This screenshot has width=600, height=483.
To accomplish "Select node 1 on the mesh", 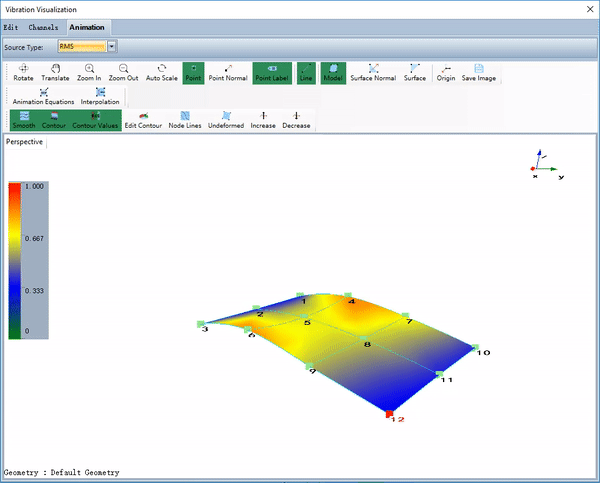I will point(300,295).
